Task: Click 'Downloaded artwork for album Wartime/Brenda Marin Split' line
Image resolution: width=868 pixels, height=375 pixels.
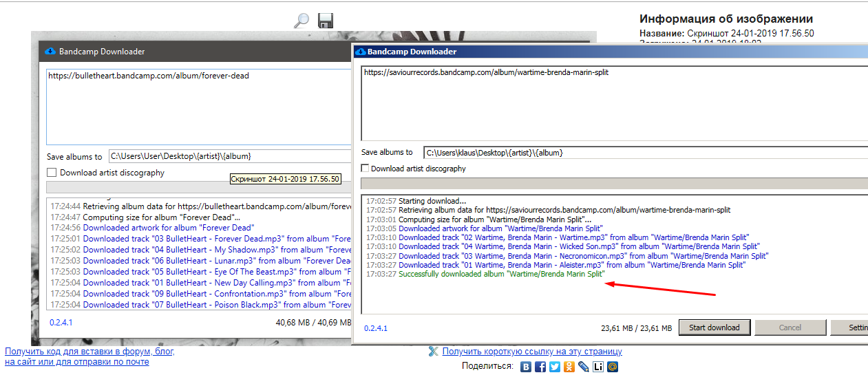Action: [485, 228]
